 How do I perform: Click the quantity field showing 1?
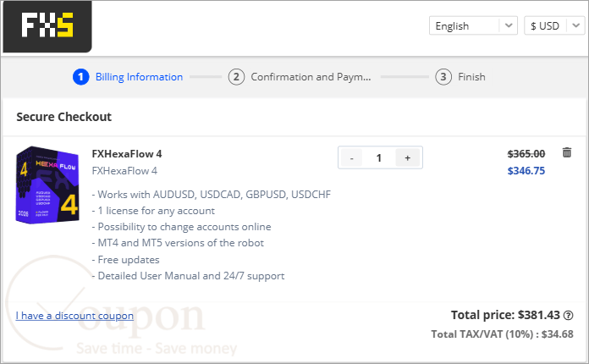click(378, 157)
